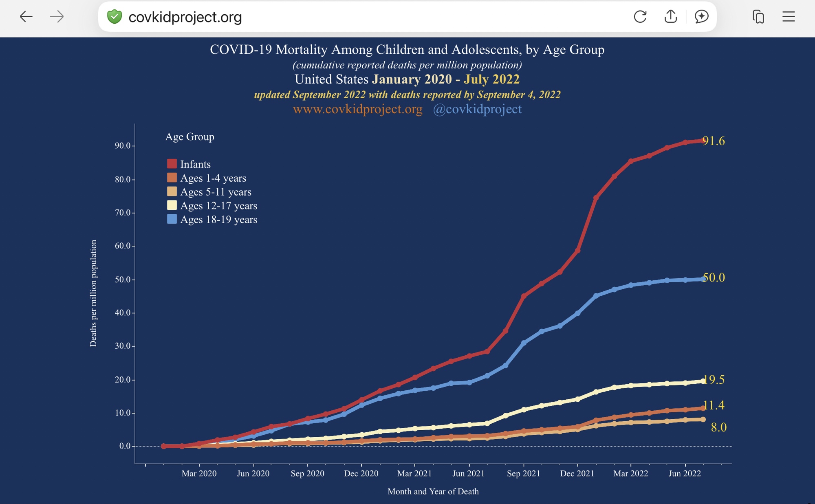The height and width of the screenshot is (504, 815).
Task: Toggle Ages 18-19 years legend entry
Action: tap(218, 220)
